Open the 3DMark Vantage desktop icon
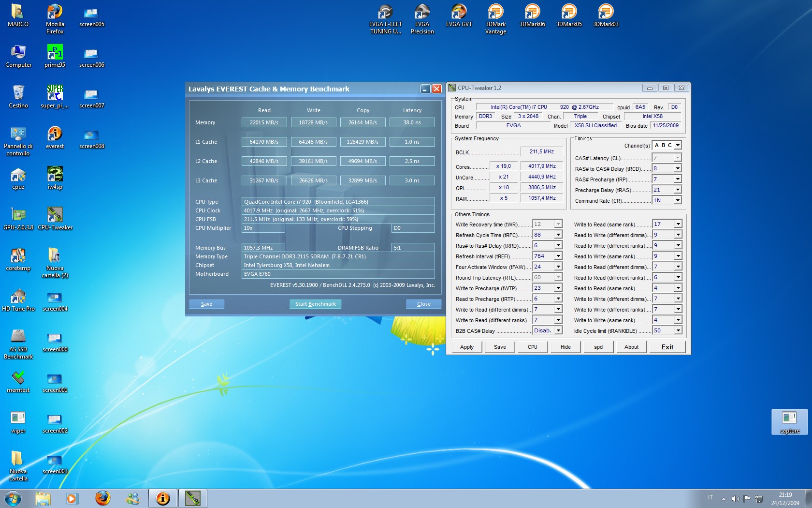This screenshot has width=812, height=508. click(495, 18)
